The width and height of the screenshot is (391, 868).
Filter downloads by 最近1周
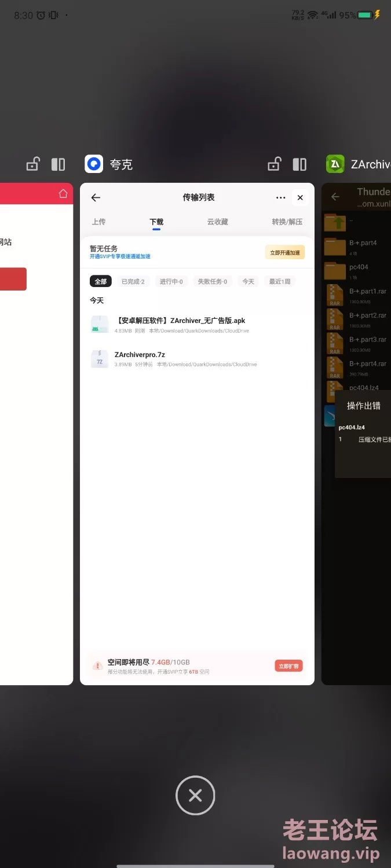point(279,281)
